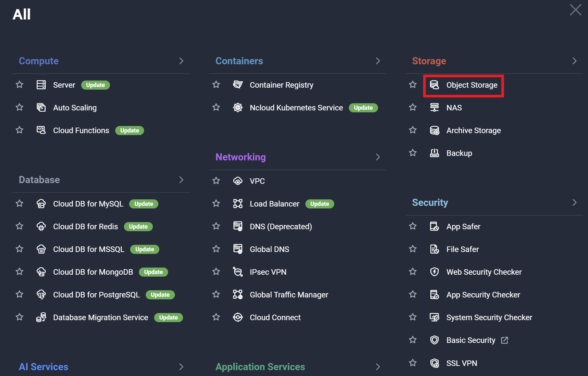Screen dimensions: 588x376
Task: Click the Global DNS icon
Action: click(x=238, y=249)
